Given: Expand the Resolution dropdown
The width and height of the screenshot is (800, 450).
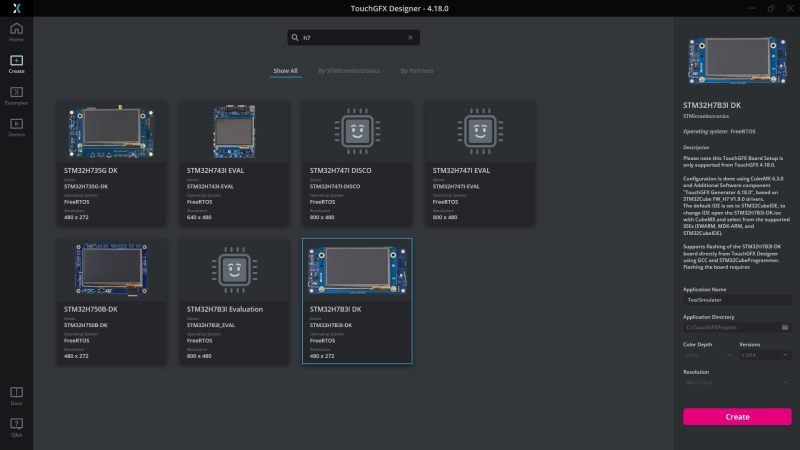Looking at the screenshot, I should coord(737,383).
